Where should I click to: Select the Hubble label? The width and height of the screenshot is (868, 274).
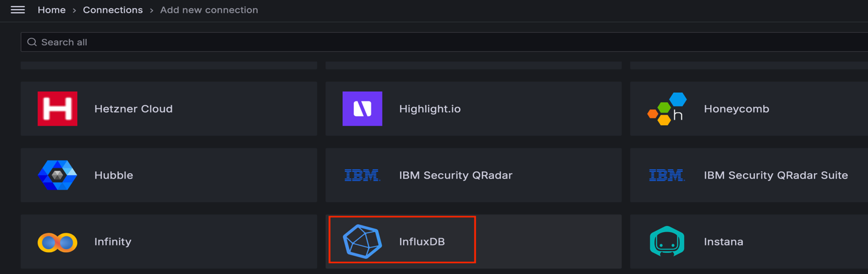coord(114,175)
